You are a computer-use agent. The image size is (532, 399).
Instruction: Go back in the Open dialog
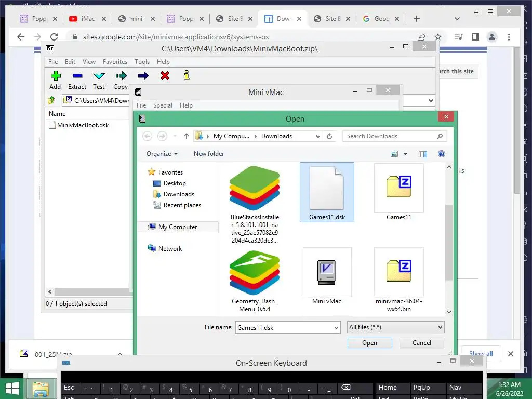click(x=147, y=136)
